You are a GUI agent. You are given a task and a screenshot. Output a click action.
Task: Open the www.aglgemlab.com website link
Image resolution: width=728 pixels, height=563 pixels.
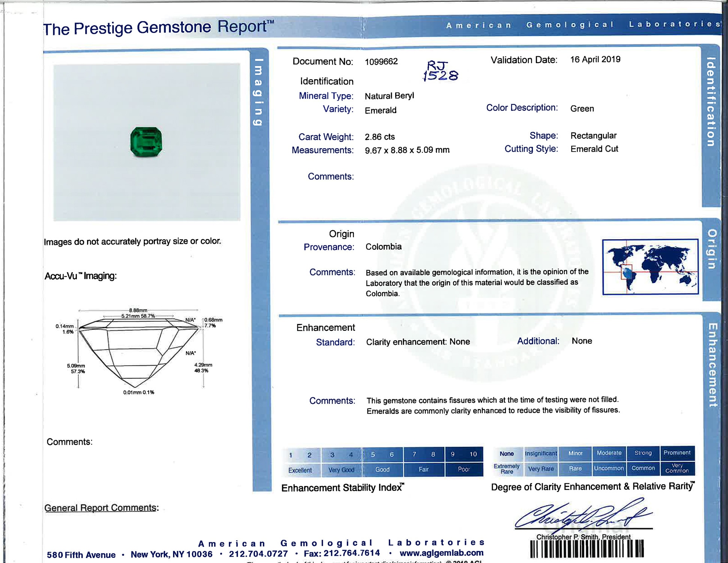(441, 553)
